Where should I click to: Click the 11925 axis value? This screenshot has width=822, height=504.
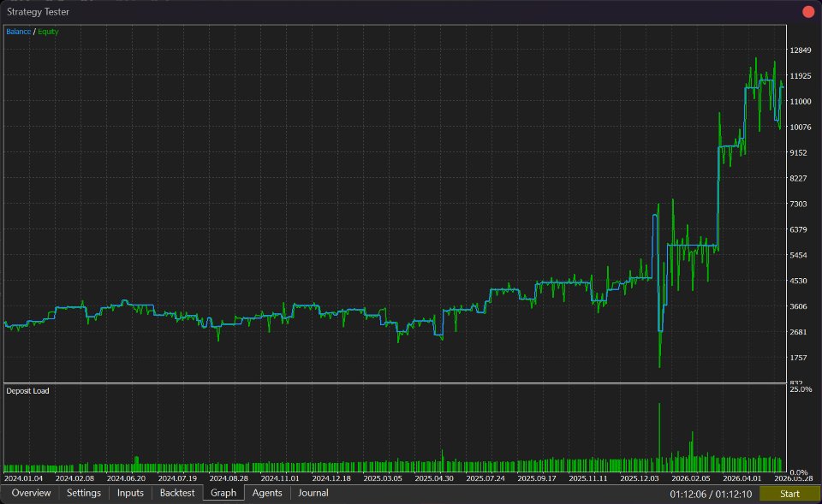pyautogui.click(x=800, y=76)
